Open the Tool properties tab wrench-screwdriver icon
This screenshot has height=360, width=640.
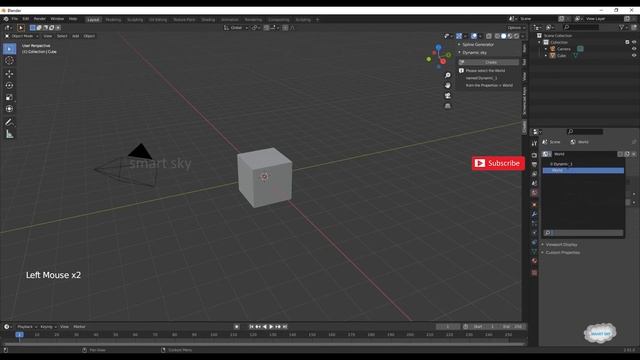[x=534, y=144]
